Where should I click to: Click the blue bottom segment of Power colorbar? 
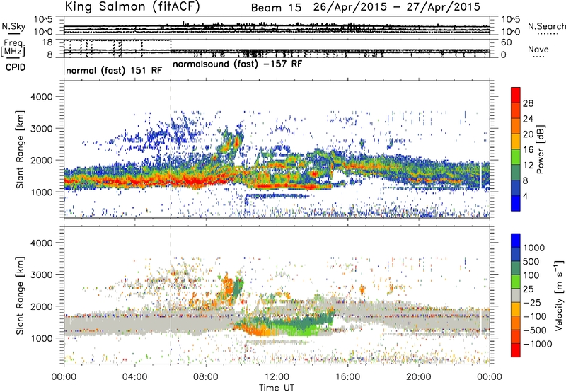point(516,203)
